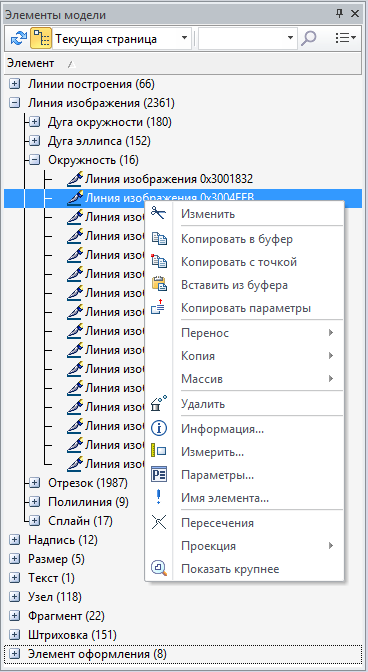The image size is (368, 672).
Task: Select the 'Окружность (16)' tree label
Action: (93, 160)
